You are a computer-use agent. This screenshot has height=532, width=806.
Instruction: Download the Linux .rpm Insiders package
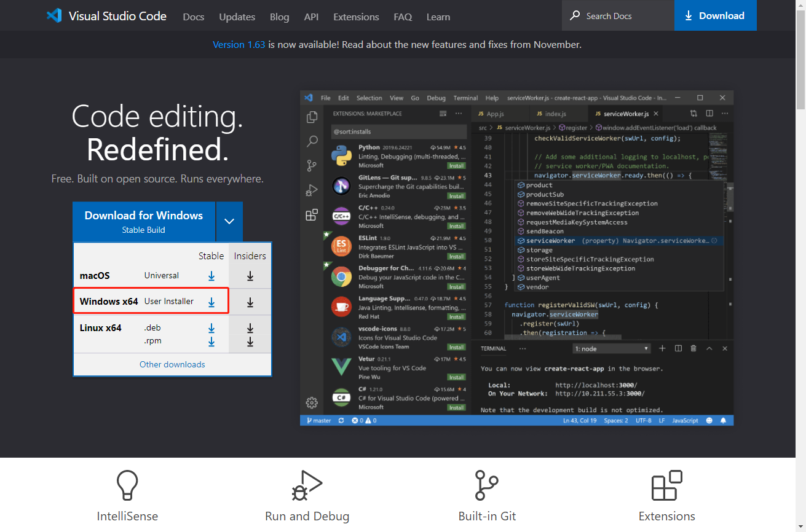coord(250,342)
